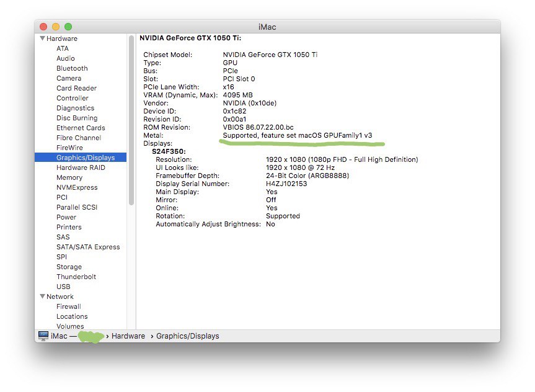Click the Vendor value NVIDIA (0x10de)
This screenshot has height=392, width=535.
(250, 103)
